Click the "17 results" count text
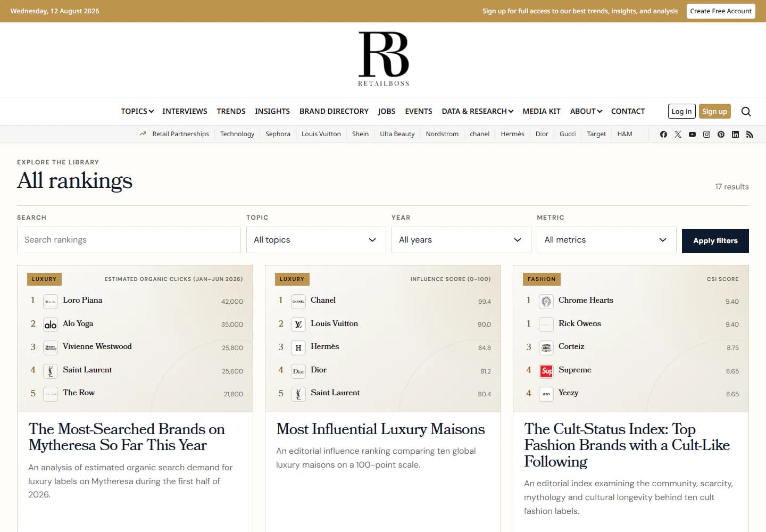Viewport: 766px width, 532px height. [x=731, y=187]
